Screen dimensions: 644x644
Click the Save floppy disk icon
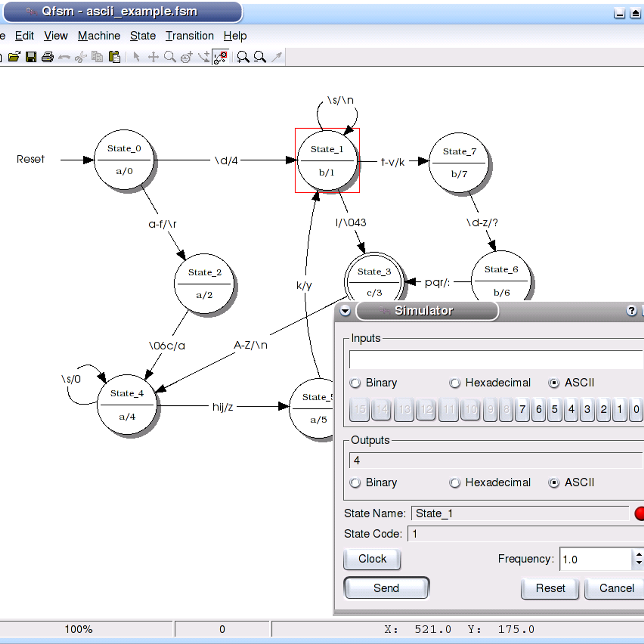[31, 57]
